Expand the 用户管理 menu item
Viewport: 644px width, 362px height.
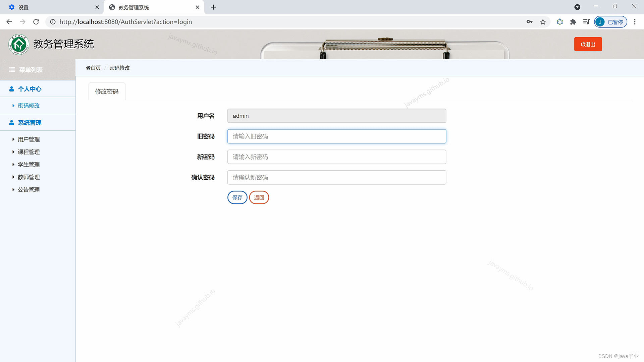pyautogui.click(x=29, y=139)
